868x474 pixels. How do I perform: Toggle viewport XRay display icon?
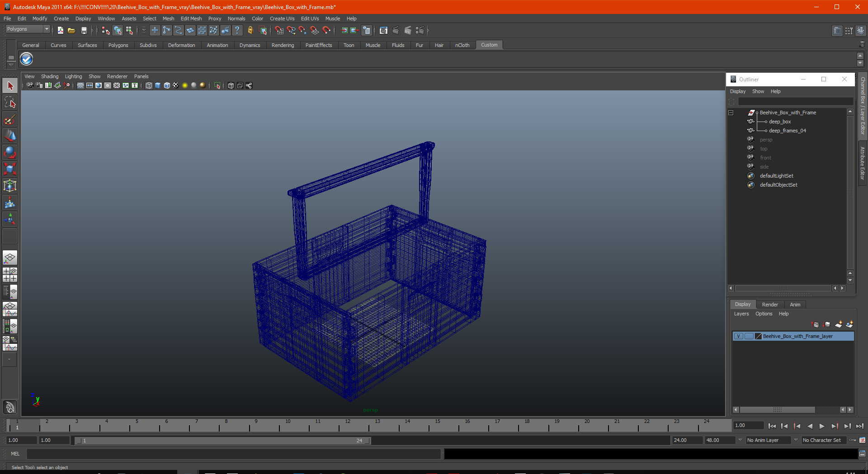pos(231,85)
